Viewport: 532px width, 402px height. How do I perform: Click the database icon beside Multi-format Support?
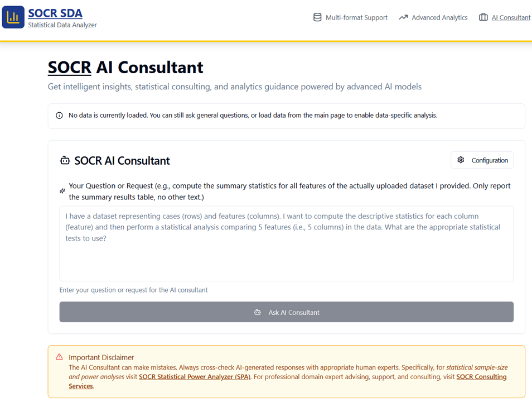click(x=317, y=17)
